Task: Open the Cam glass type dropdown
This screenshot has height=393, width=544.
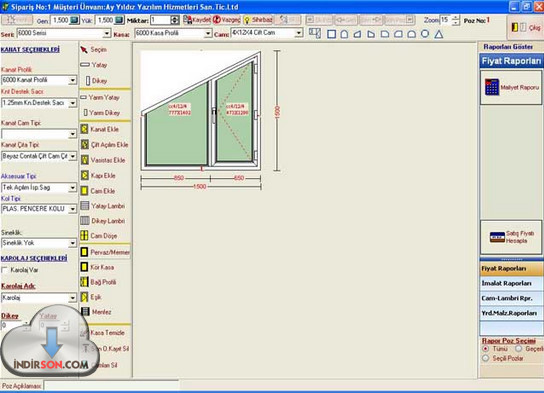Action: 299,33
